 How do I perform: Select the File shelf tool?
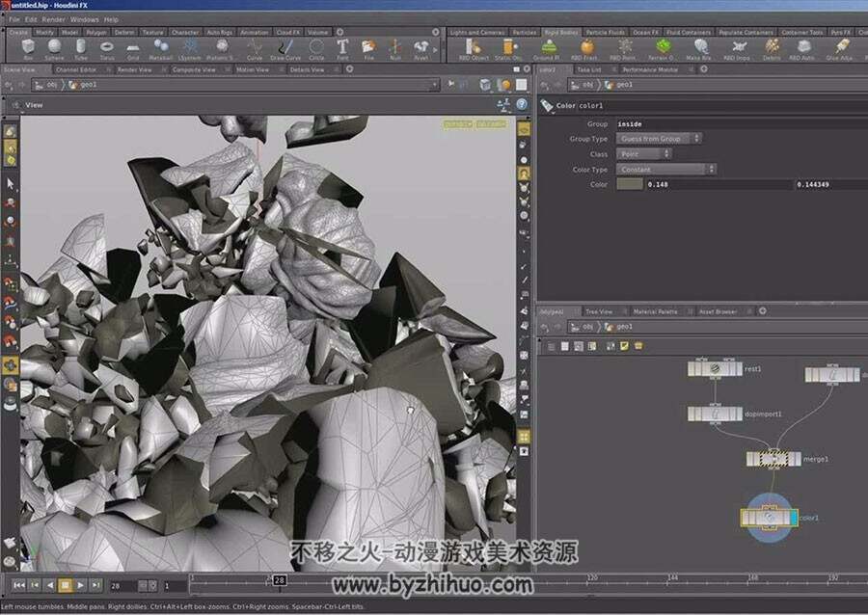(368, 48)
